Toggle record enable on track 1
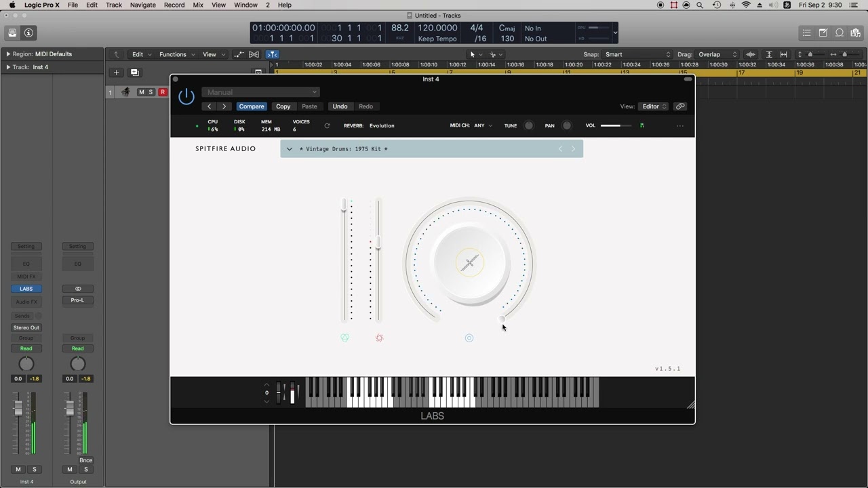 click(x=163, y=92)
